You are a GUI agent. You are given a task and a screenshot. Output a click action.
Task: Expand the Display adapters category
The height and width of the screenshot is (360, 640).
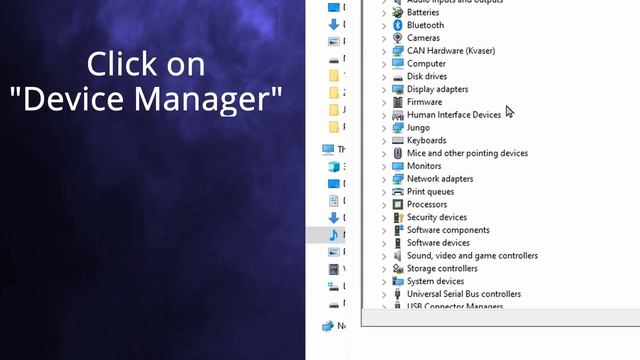tap(384, 90)
